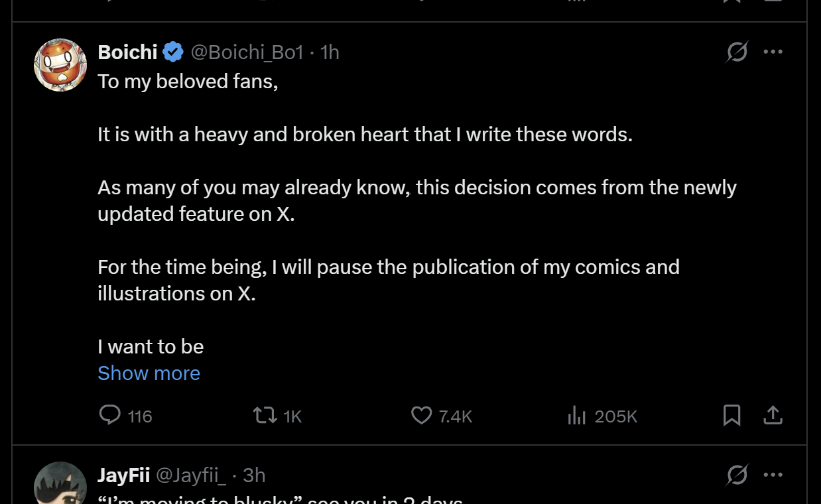
Task: View analytics for 205K views
Action: pos(577,416)
